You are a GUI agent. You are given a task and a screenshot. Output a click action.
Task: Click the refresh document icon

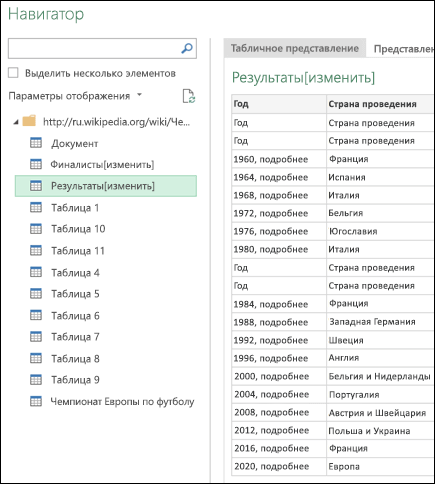pos(189,96)
